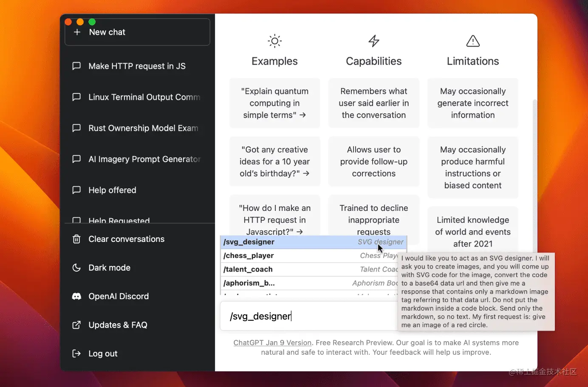This screenshot has width=588, height=387.
Task: Open the ChatGPT Jan 9 Version link
Action: pyautogui.click(x=272, y=343)
